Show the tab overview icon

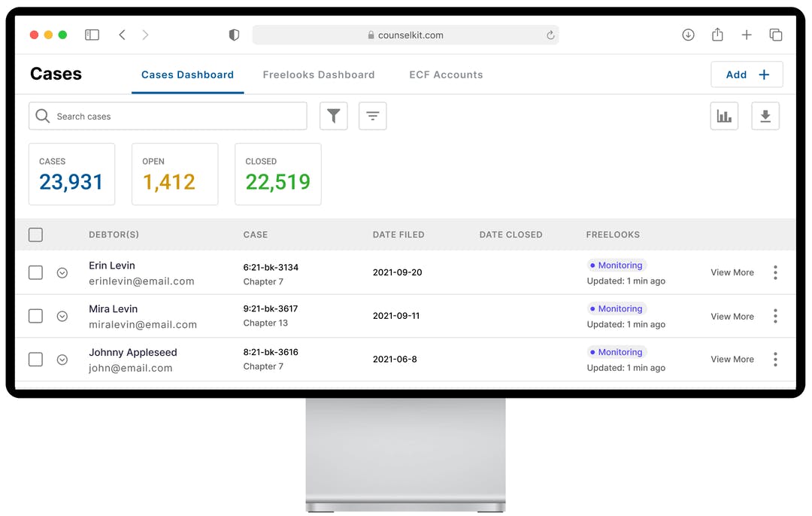coord(775,35)
